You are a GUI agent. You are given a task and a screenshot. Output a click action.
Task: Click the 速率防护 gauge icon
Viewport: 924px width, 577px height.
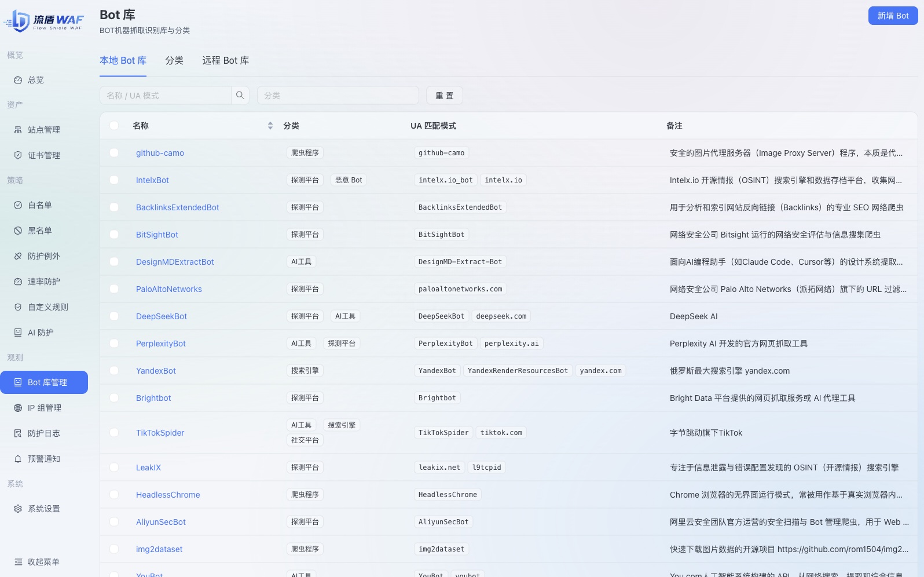[x=18, y=282]
